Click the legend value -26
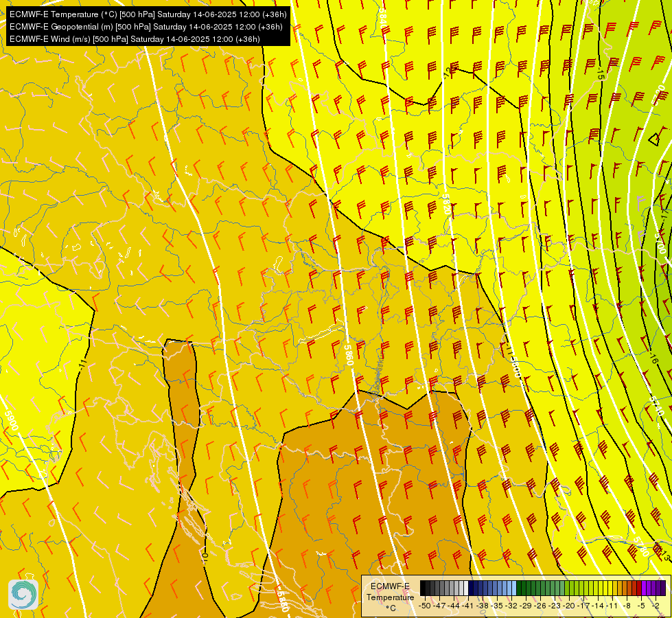Screen dimensions: 672x618 [540, 606]
